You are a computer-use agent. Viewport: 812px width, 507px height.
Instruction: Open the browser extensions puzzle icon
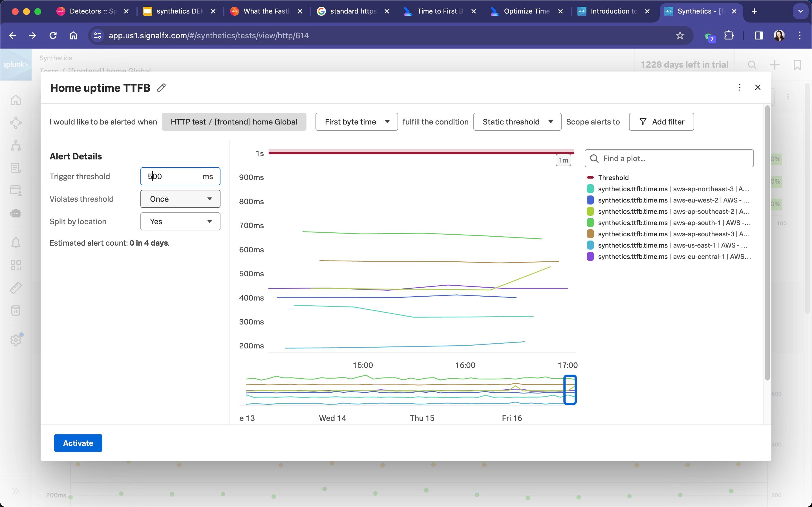729,35
